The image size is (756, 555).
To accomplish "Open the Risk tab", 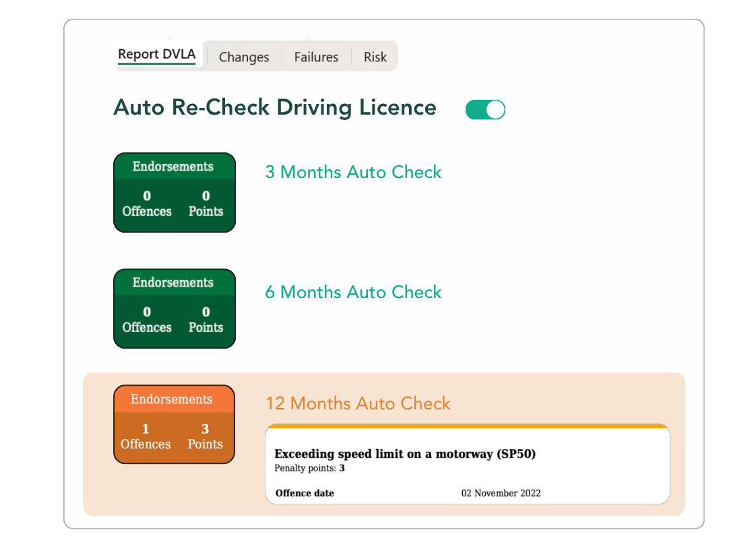I will click(375, 57).
